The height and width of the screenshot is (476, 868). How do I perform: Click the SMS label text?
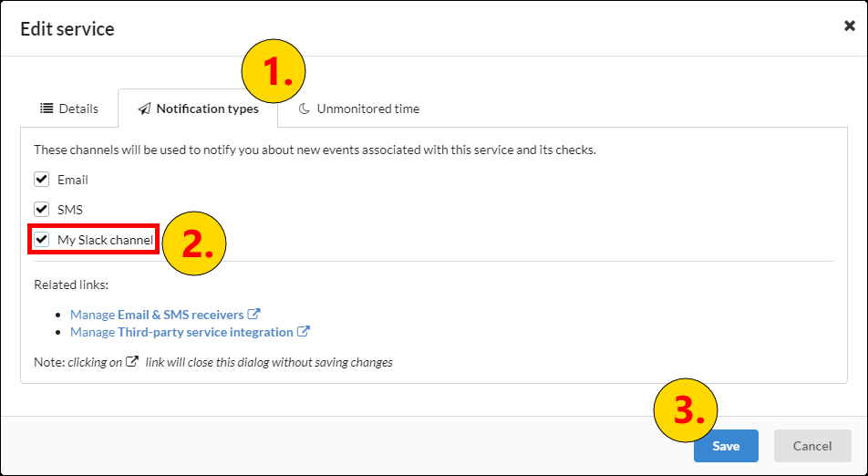[x=69, y=210]
